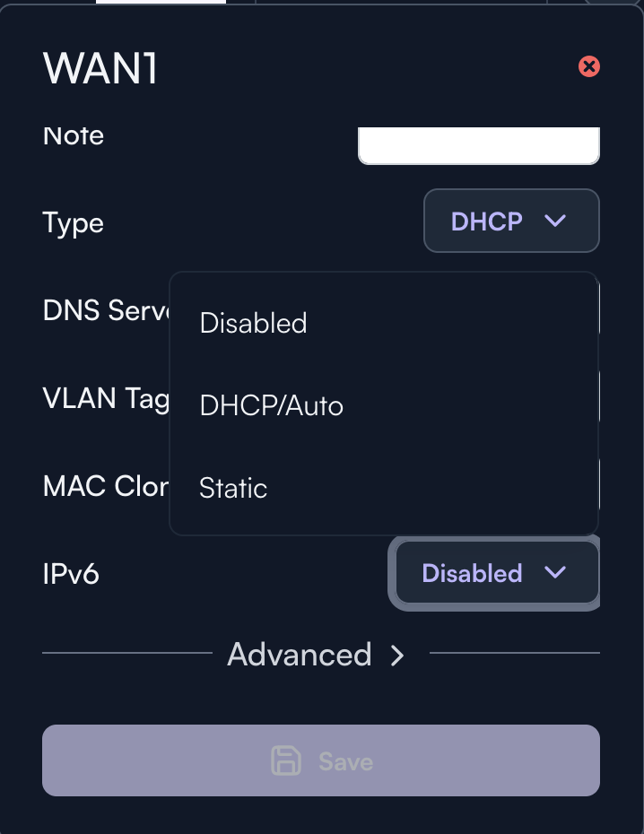The height and width of the screenshot is (834, 644).
Task: Close the WAN1 panel with the red X
Action: 589,66
